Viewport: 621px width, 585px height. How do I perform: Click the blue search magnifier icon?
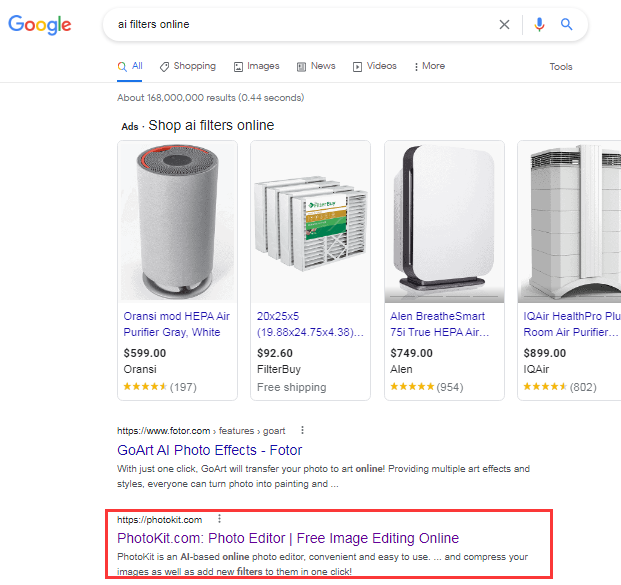pos(567,25)
